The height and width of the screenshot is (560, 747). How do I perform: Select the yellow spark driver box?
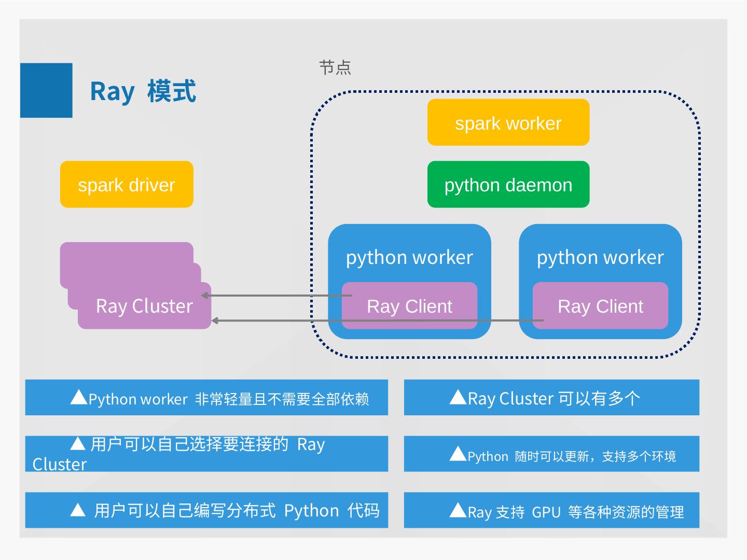tap(127, 185)
